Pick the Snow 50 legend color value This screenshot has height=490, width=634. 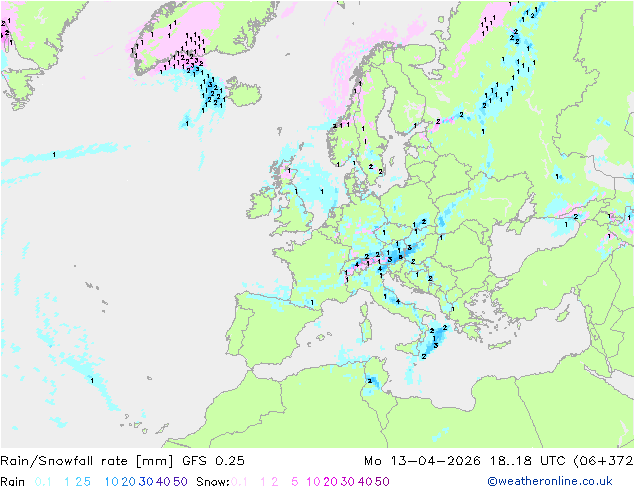coord(382,482)
